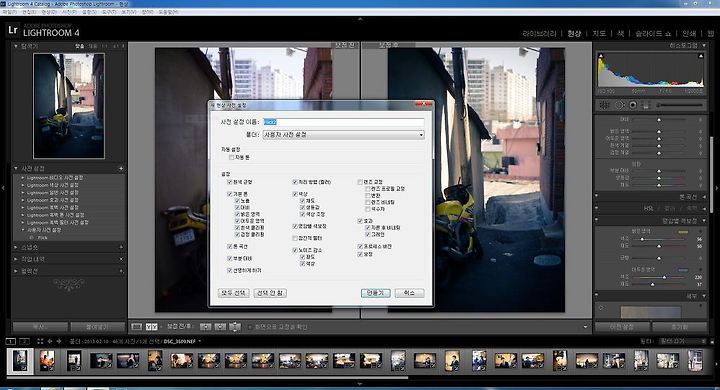Select the Red Eye Correction tool
Image resolution: width=720 pixels, height=390 pixels.
(x=633, y=105)
